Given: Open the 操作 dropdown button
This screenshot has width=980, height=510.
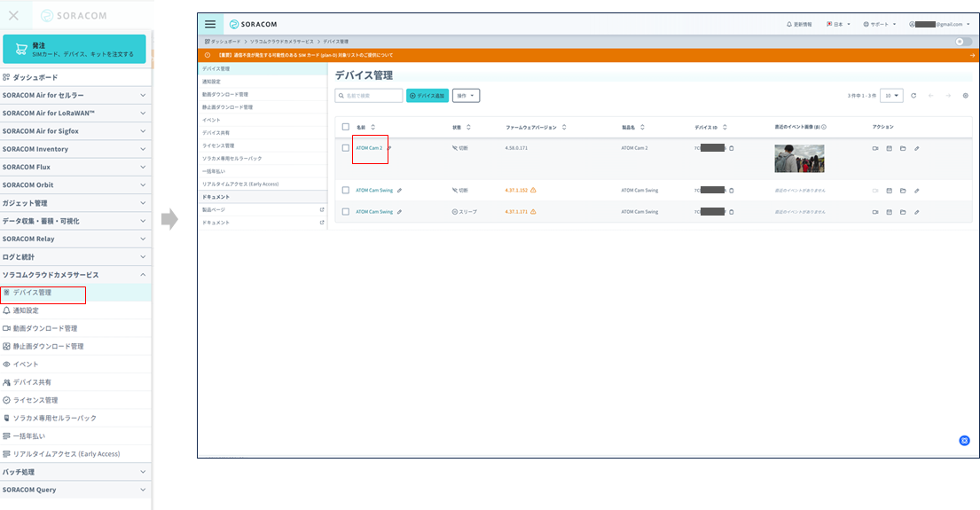Looking at the screenshot, I should click(x=466, y=96).
